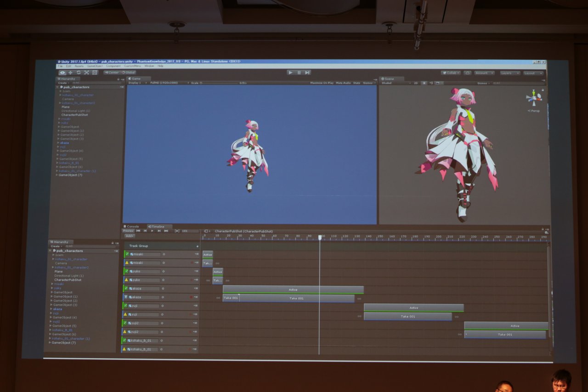Image resolution: width=588 pixels, height=392 pixels.
Task: Open the Timeline Add dropdown
Action: coord(130,236)
